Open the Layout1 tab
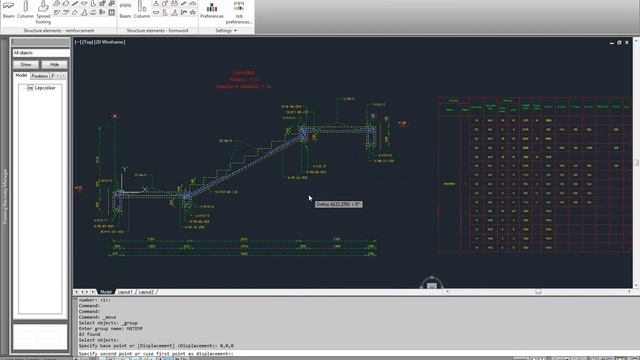This screenshot has width=640, height=360. tap(125, 292)
